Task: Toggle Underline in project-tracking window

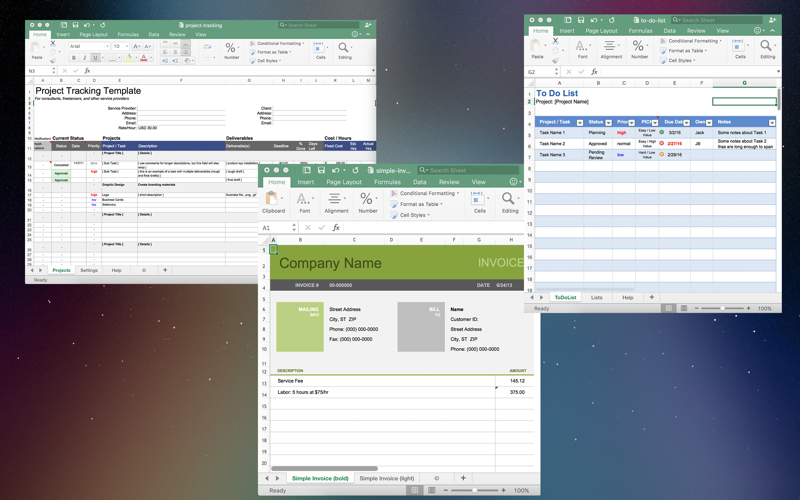Action: pyautogui.click(x=95, y=58)
